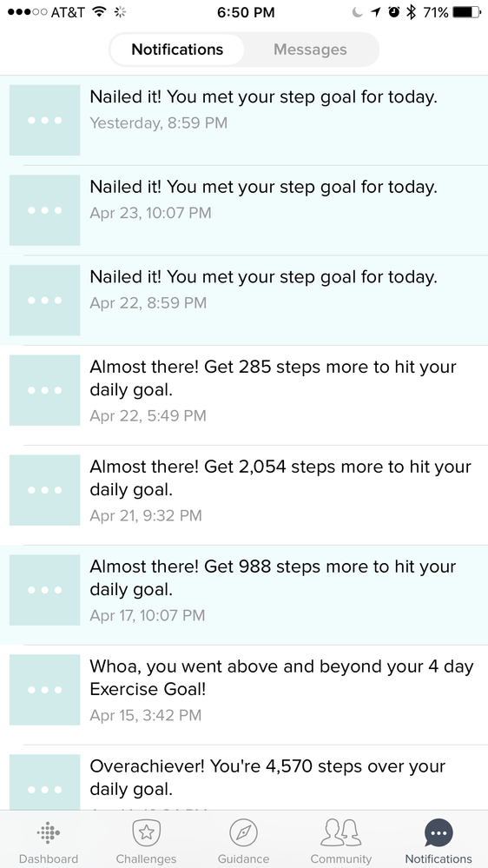Image resolution: width=488 pixels, height=868 pixels.
Task: Tap the Bluetooth icon in status bar
Action: pyautogui.click(x=411, y=12)
